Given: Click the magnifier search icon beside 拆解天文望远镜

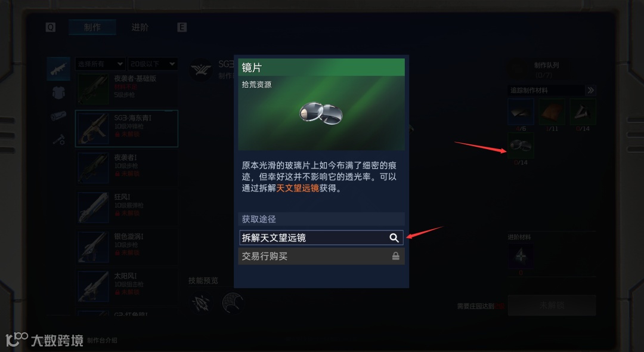Looking at the screenshot, I should (394, 238).
